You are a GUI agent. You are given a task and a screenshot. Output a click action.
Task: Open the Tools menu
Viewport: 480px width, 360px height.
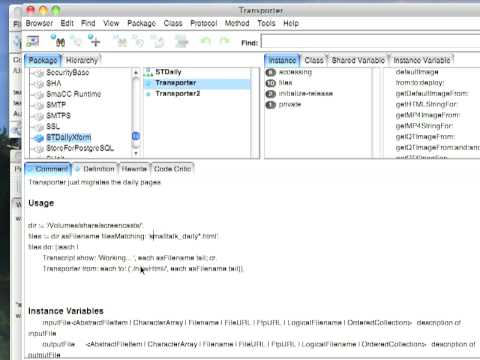(x=266, y=23)
